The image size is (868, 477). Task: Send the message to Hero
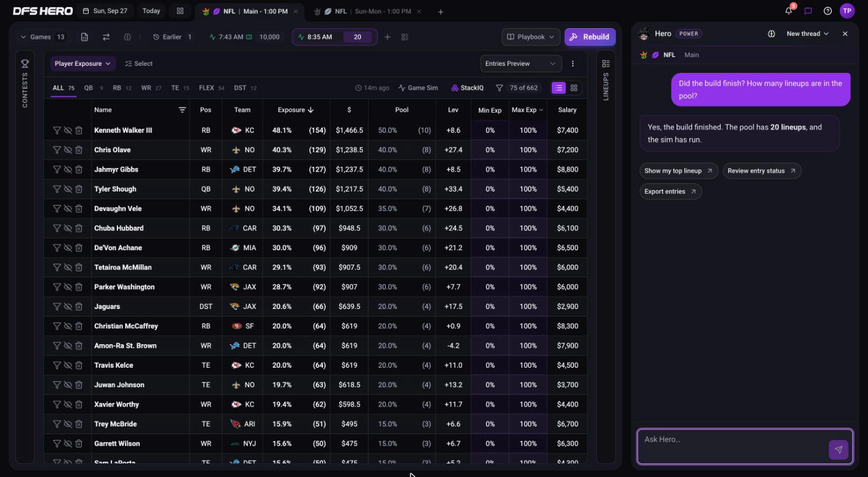[838, 449]
